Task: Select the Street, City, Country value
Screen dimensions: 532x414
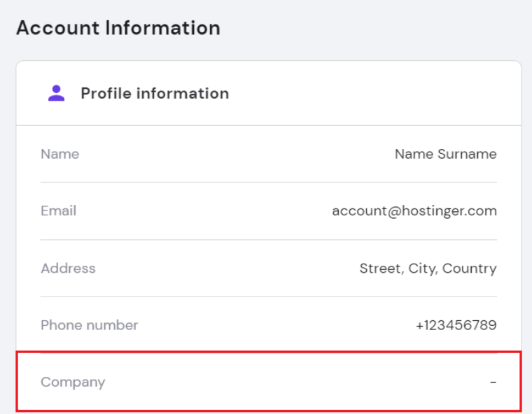Action: coord(428,268)
